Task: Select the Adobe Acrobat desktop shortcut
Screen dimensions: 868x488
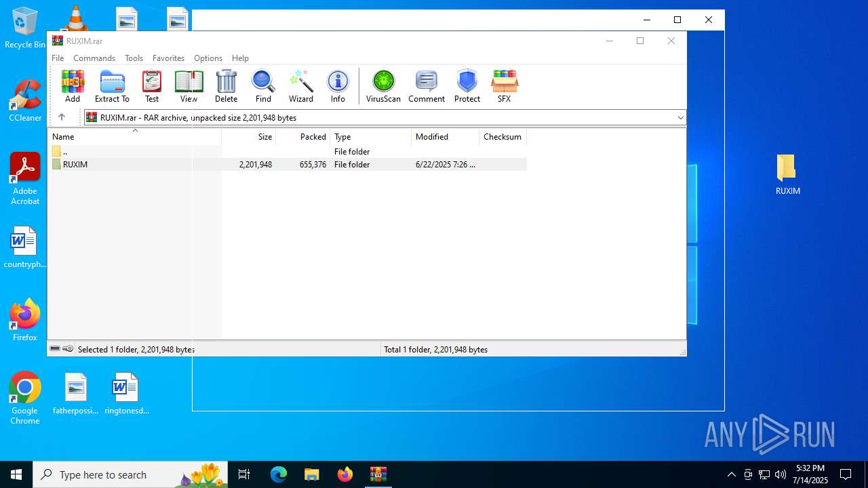Action: coord(25,179)
